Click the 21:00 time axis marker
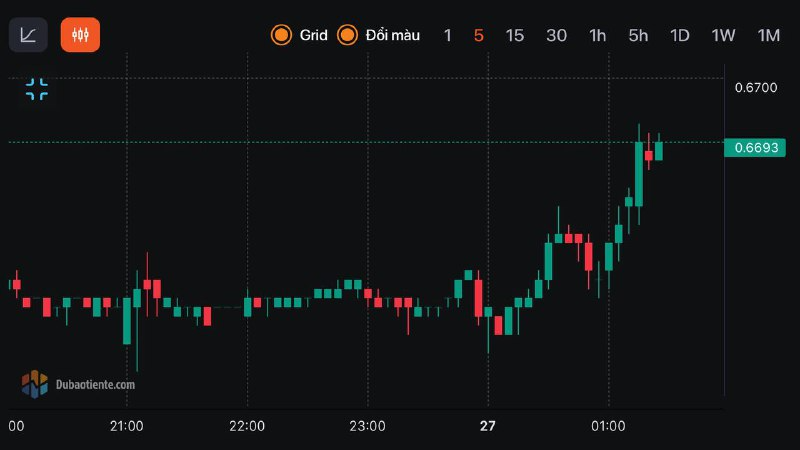 (x=127, y=426)
